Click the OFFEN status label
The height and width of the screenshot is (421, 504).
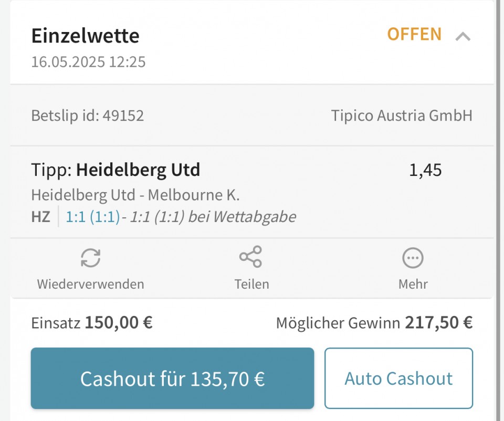(414, 34)
